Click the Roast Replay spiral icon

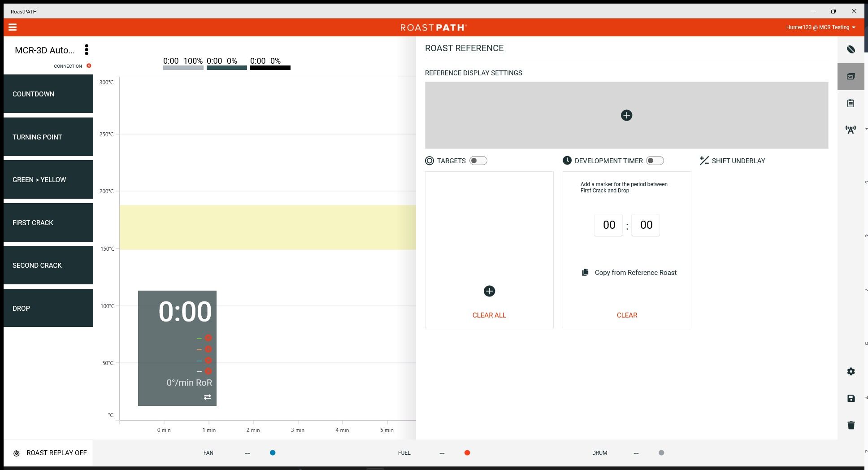pos(17,453)
